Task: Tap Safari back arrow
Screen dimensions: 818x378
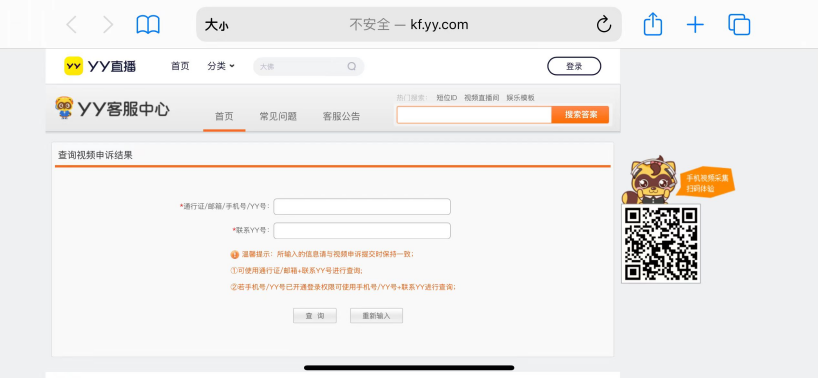Action: click(71, 25)
